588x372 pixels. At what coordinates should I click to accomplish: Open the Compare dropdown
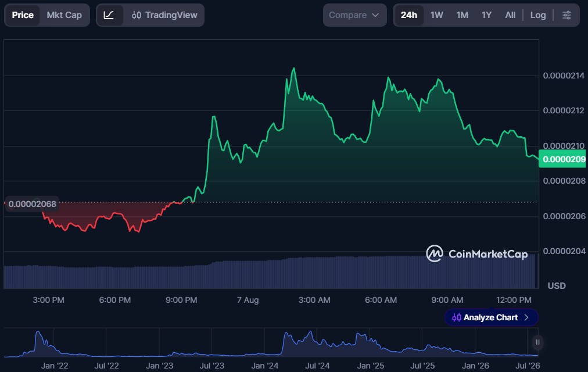tap(354, 15)
